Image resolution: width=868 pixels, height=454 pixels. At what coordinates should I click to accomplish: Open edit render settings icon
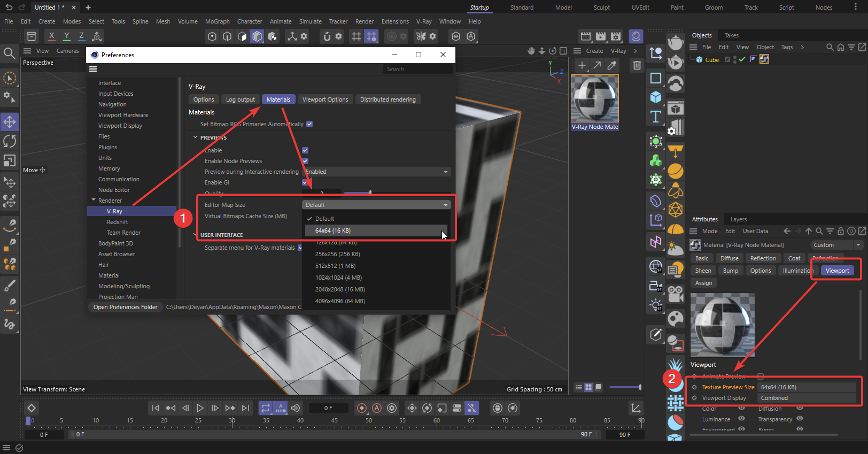616,36
